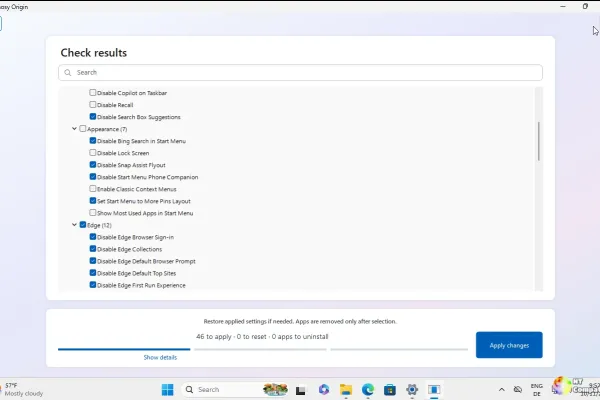Open File Explorer from taskbar
This screenshot has width=600, height=400.
click(346, 390)
